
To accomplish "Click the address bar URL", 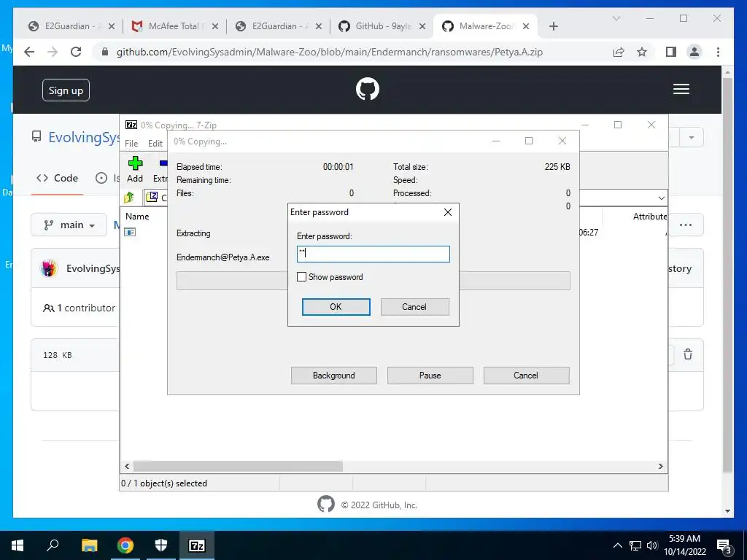I will [x=329, y=52].
